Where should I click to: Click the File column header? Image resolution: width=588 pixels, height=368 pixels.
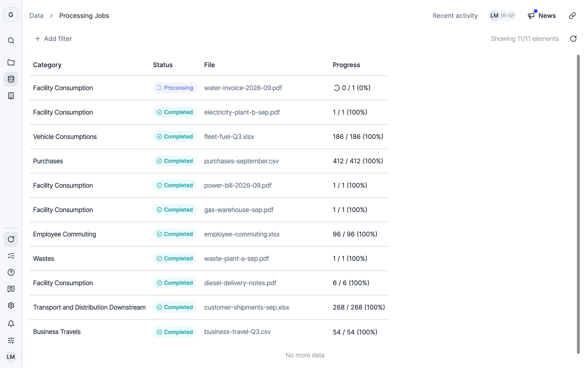coord(209,65)
